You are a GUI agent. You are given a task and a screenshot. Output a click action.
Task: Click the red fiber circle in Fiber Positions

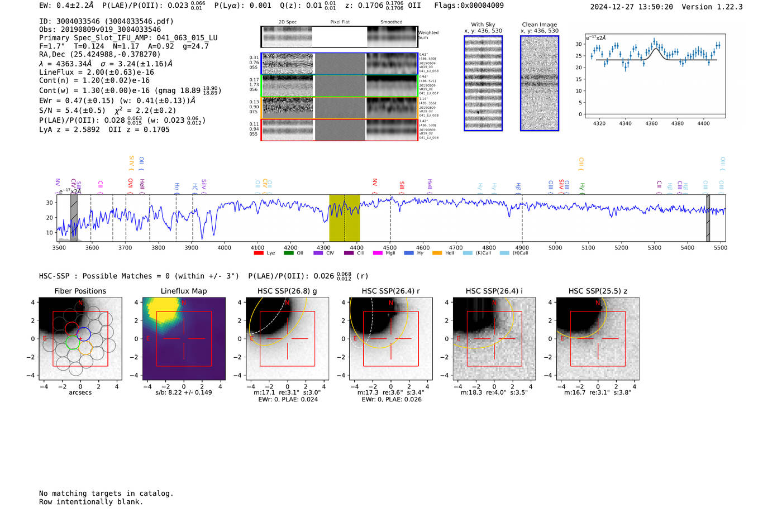click(x=71, y=329)
